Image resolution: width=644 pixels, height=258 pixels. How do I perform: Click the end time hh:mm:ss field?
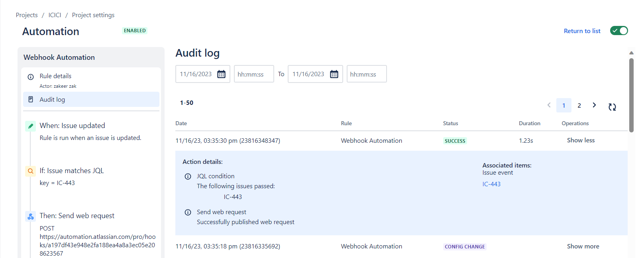tap(367, 74)
